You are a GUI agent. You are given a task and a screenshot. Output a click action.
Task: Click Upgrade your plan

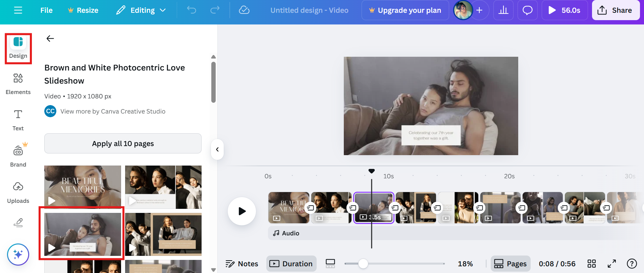pyautogui.click(x=405, y=10)
